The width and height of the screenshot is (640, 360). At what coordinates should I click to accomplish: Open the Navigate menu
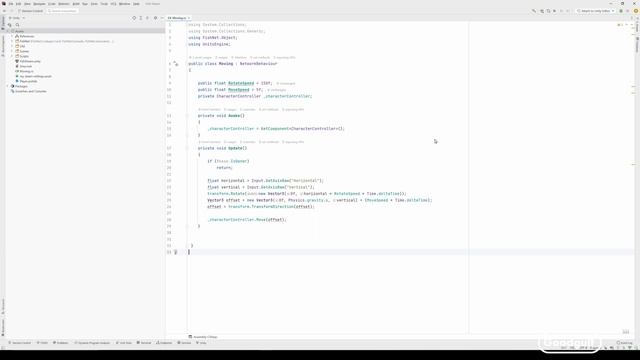point(39,4)
